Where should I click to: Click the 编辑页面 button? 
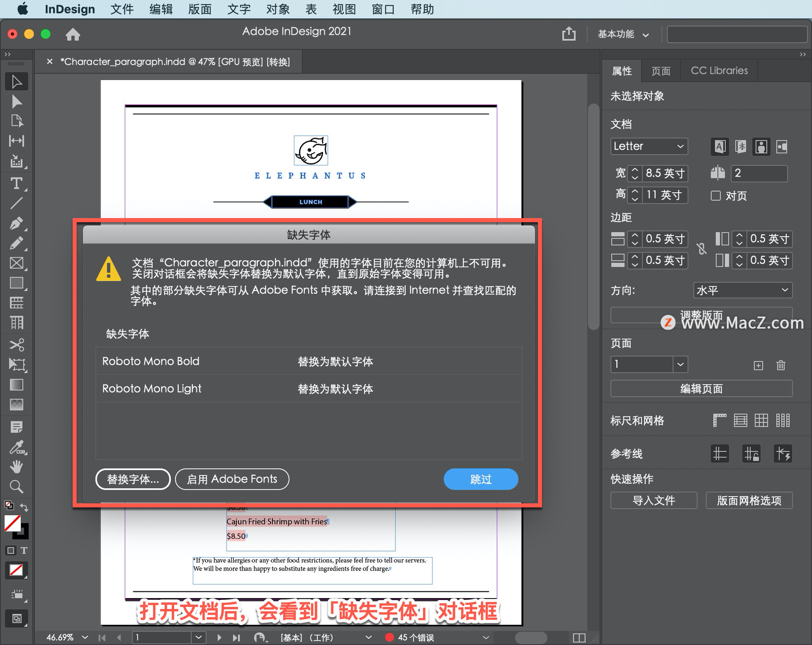pos(701,388)
